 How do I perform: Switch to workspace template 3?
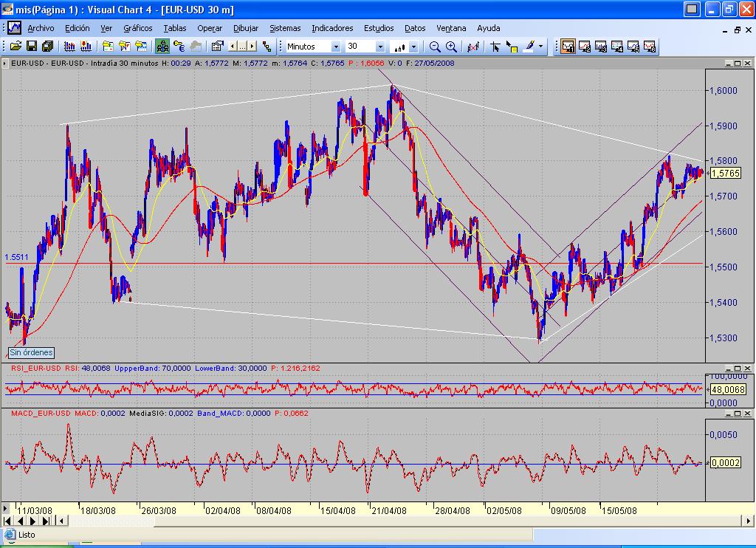point(600,47)
